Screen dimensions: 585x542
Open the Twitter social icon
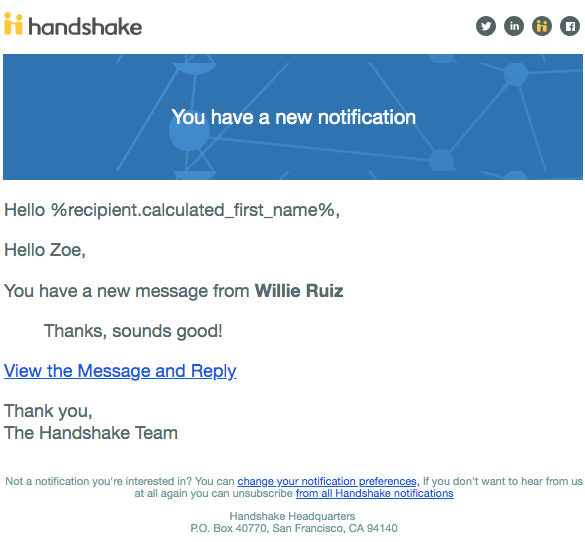coord(486,26)
